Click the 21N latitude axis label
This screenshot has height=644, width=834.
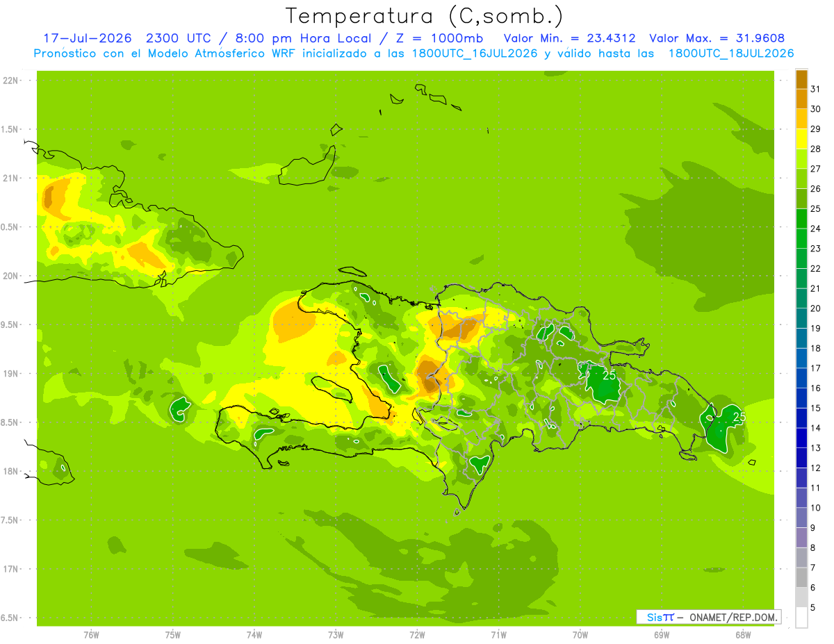pos(11,178)
